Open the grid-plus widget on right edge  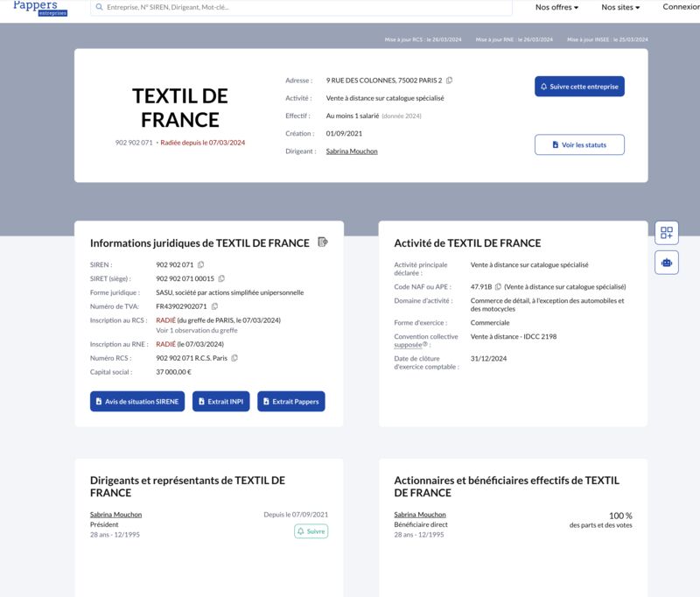[667, 233]
